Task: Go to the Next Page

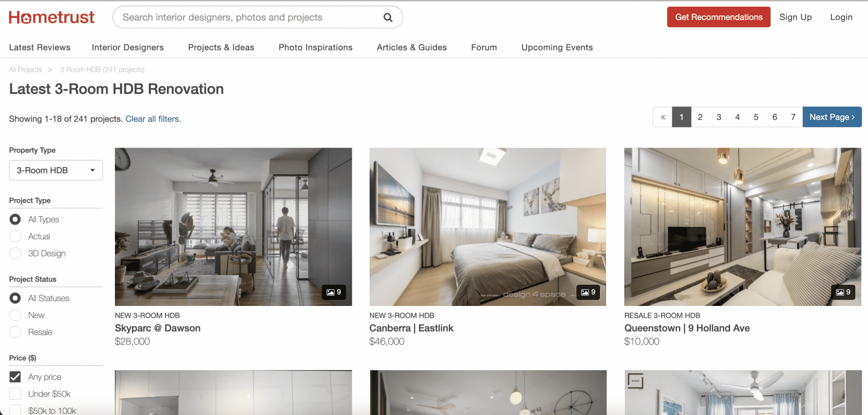Action: pyautogui.click(x=832, y=117)
